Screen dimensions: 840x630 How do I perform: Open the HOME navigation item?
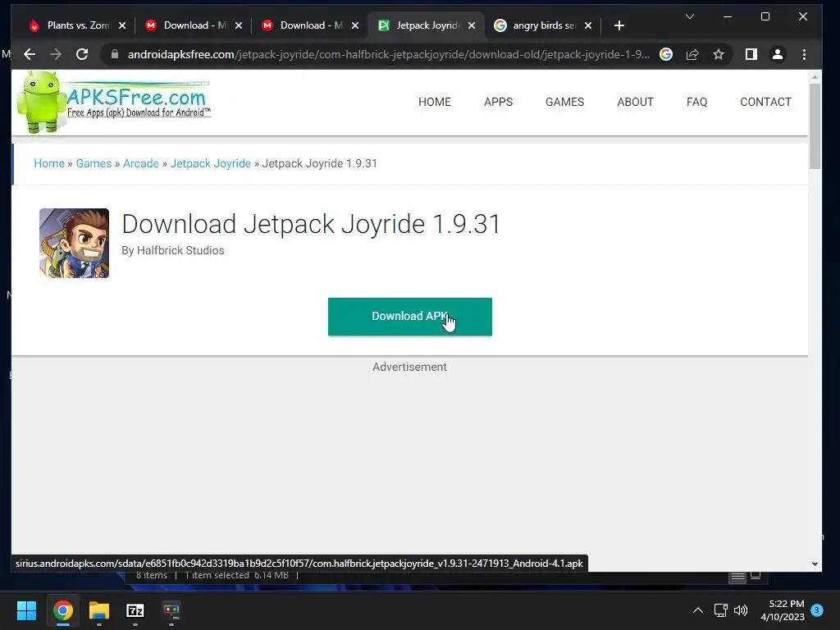pos(435,102)
